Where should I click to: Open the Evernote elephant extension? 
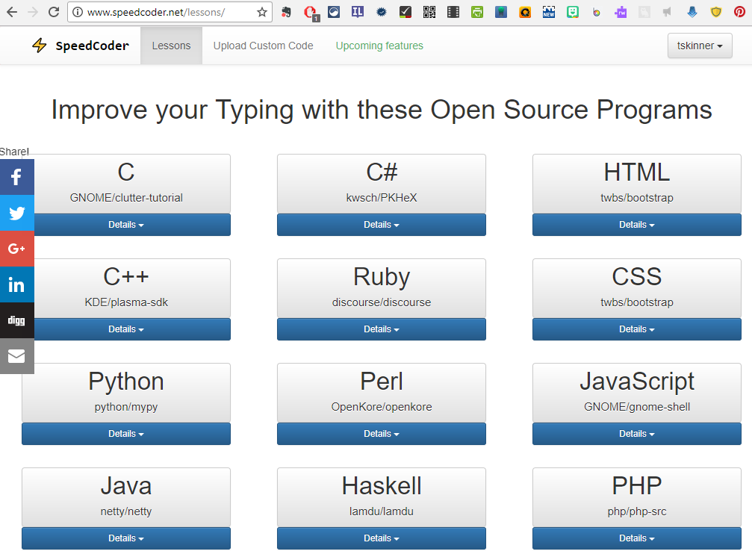point(286,12)
